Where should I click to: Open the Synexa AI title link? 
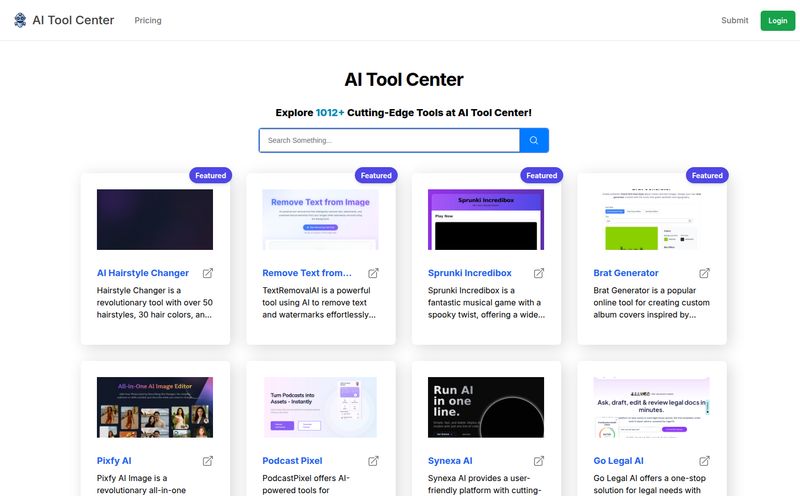[x=450, y=461]
